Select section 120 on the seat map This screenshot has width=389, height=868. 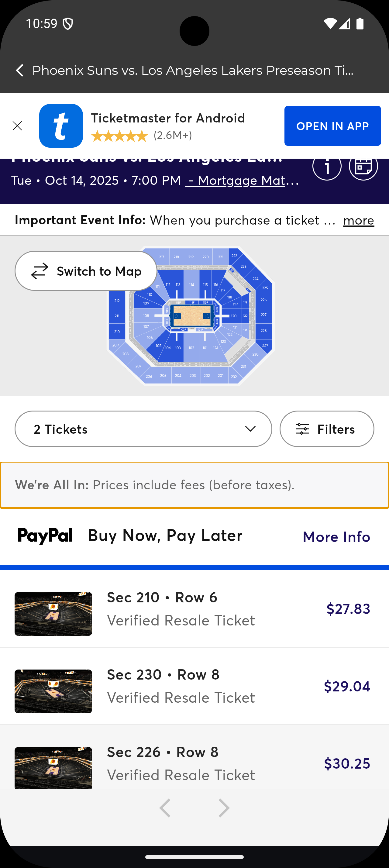pos(233,316)
